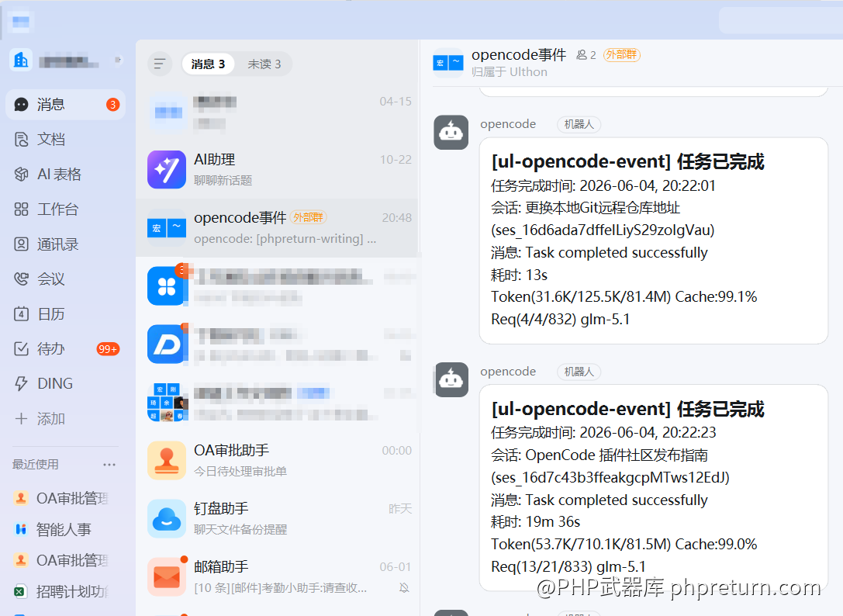Screen dimensions: 843x616
Task: Click the muted bell icon on 邮箱助手 row
Action: pos(404,588)
